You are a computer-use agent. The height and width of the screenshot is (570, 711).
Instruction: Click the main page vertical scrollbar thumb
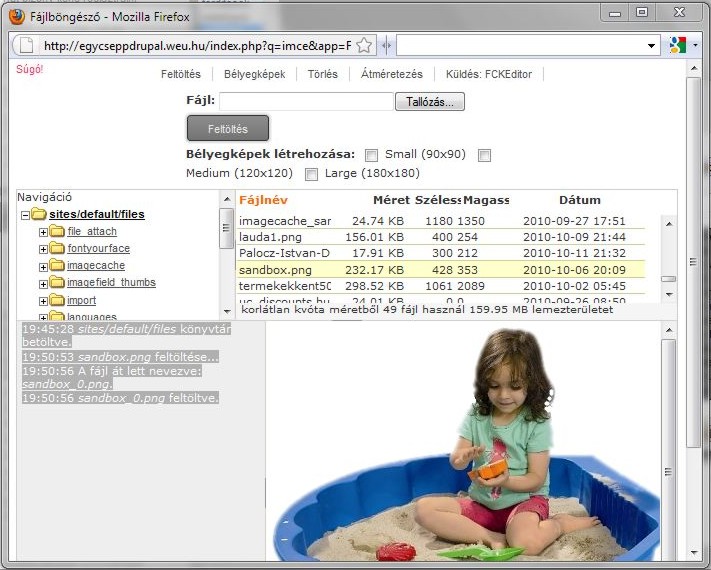click(x=692, y=262)
